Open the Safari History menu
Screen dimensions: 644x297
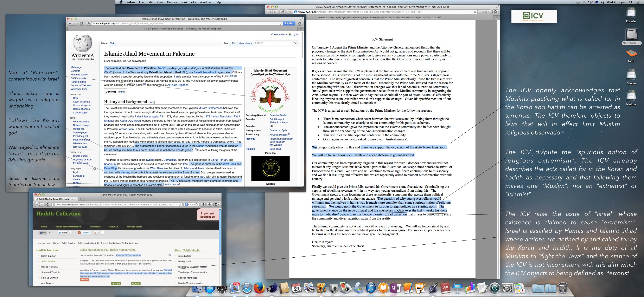tap(172, 2)
